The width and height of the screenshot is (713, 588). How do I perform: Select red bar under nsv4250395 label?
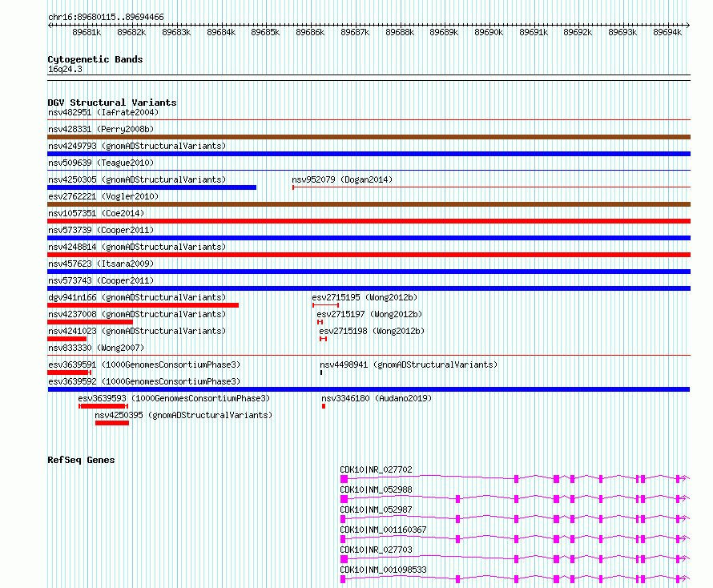click(x=112, y=423)
